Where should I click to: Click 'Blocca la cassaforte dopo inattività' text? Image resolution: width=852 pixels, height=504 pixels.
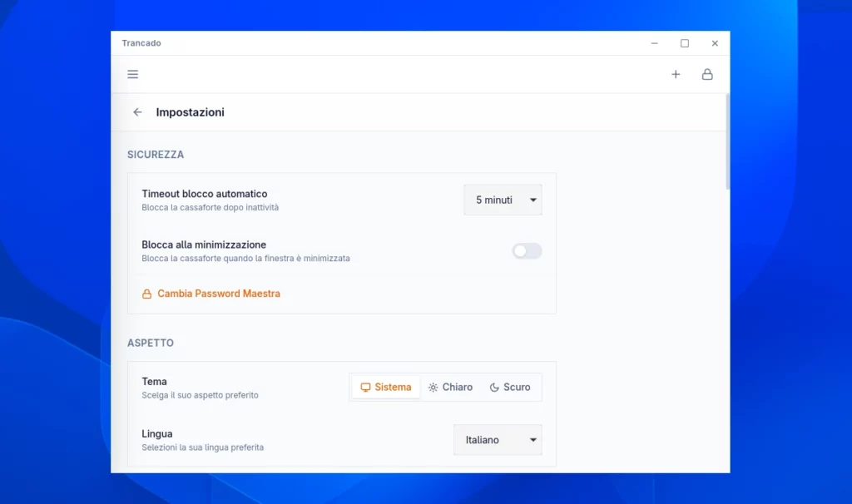click(211, 207)
